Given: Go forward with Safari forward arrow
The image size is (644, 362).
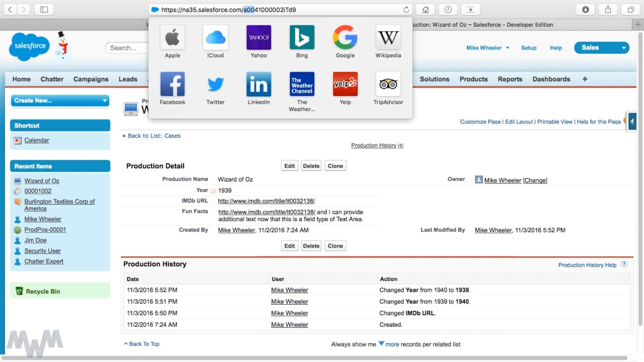Looking at the screenshot, I should point(24,10).
